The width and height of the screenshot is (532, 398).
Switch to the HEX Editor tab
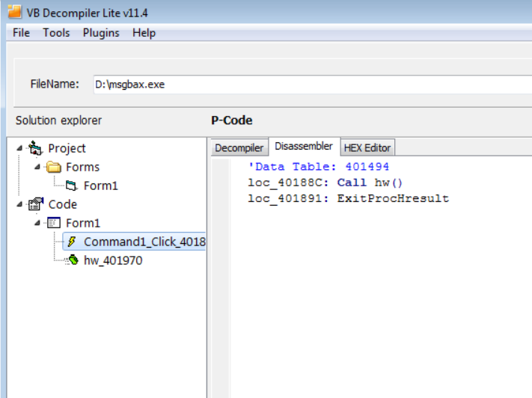[x=367, y=148]
